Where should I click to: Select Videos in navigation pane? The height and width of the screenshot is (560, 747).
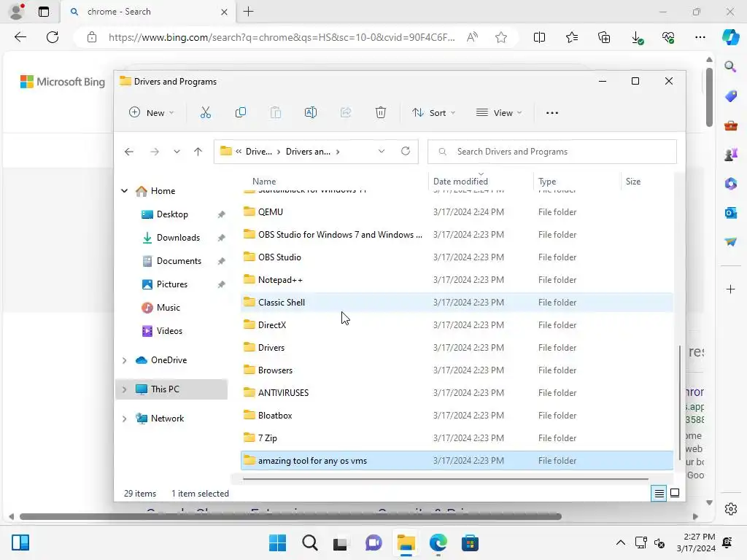[x=169, y=331]
